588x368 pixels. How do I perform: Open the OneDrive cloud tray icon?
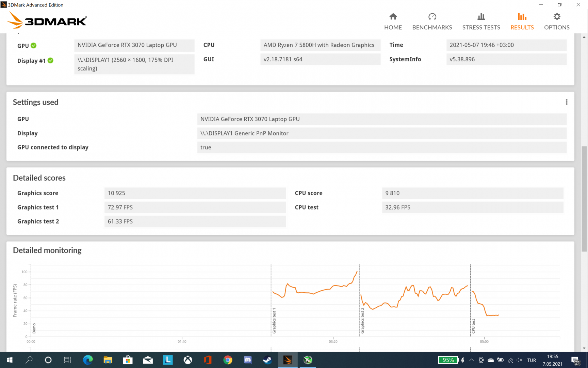[x=491, y=360]
